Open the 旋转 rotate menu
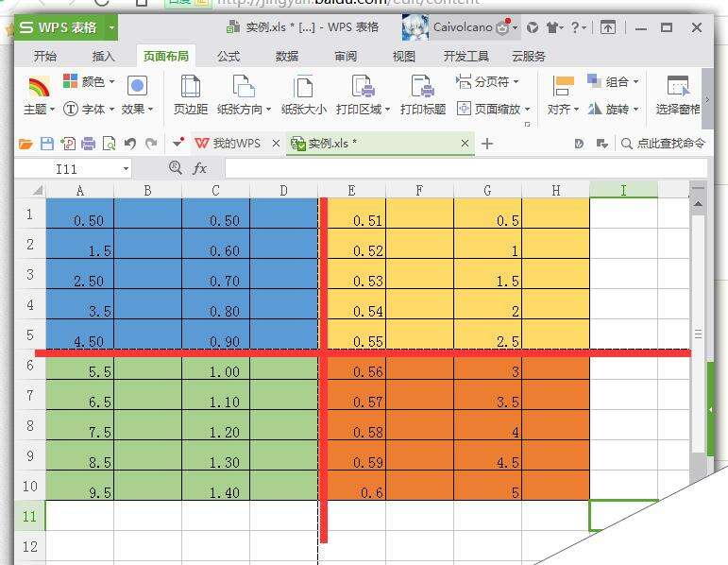Image resolution: width=728 pixels, height=565 pixels. click(613, 110)
